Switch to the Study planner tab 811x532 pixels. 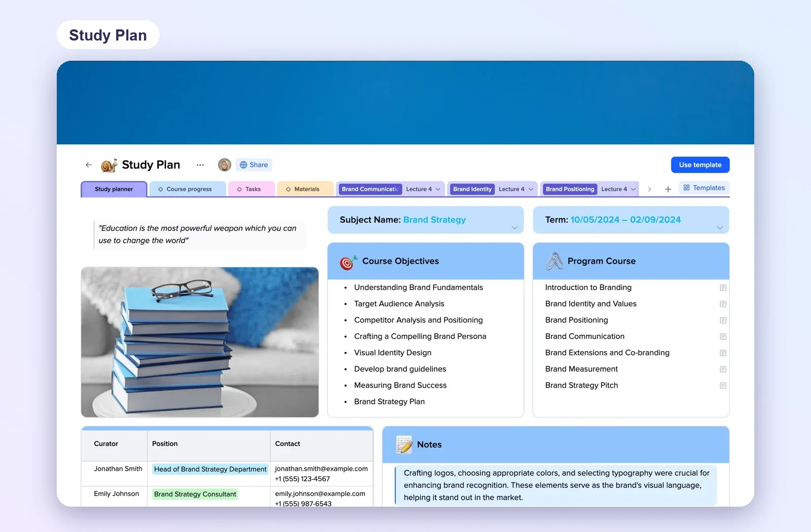tap(114, 189)
